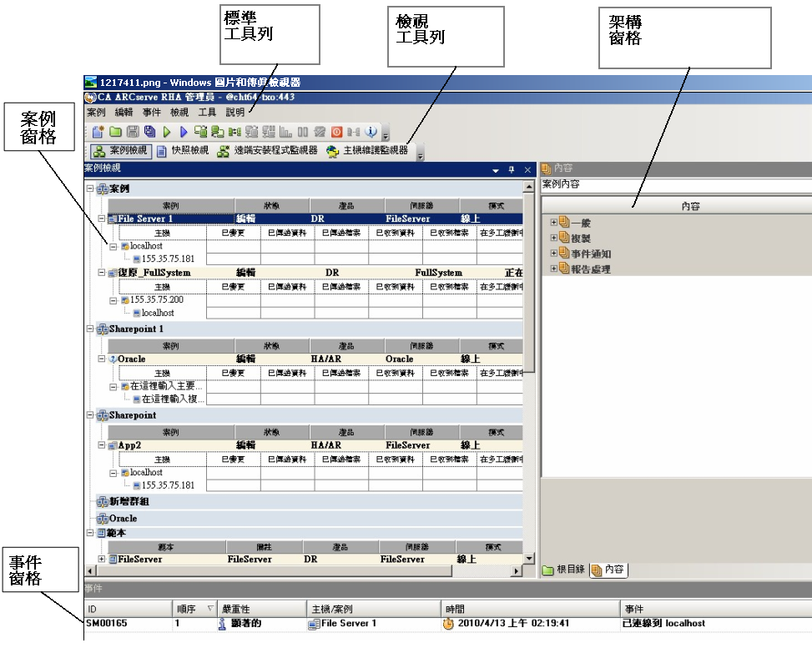The height and width of the screenshot is (658, 812).
Task: Collapse the top 案例 group
Action: pos(90,188)
